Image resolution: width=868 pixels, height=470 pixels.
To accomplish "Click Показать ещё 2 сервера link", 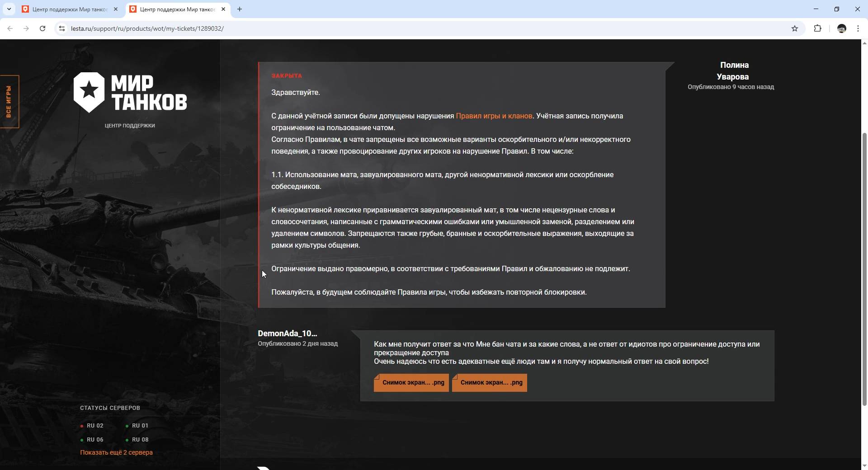I will 116,452.
